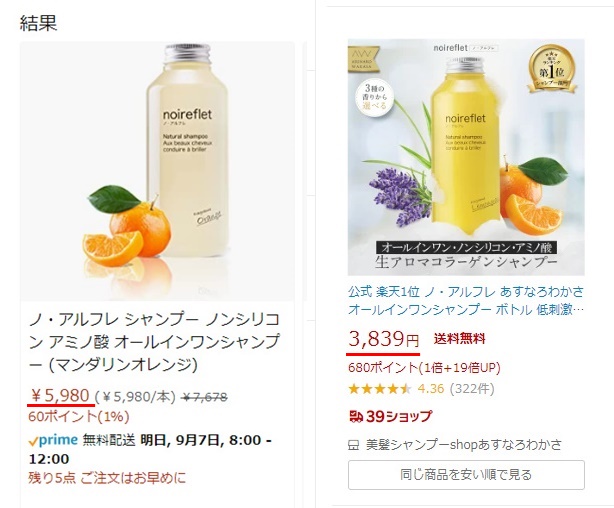Viewport: 614px width, 508px height.
Task: Click the 同じ商品を安い順で見る button
Action: pos(466,475)
